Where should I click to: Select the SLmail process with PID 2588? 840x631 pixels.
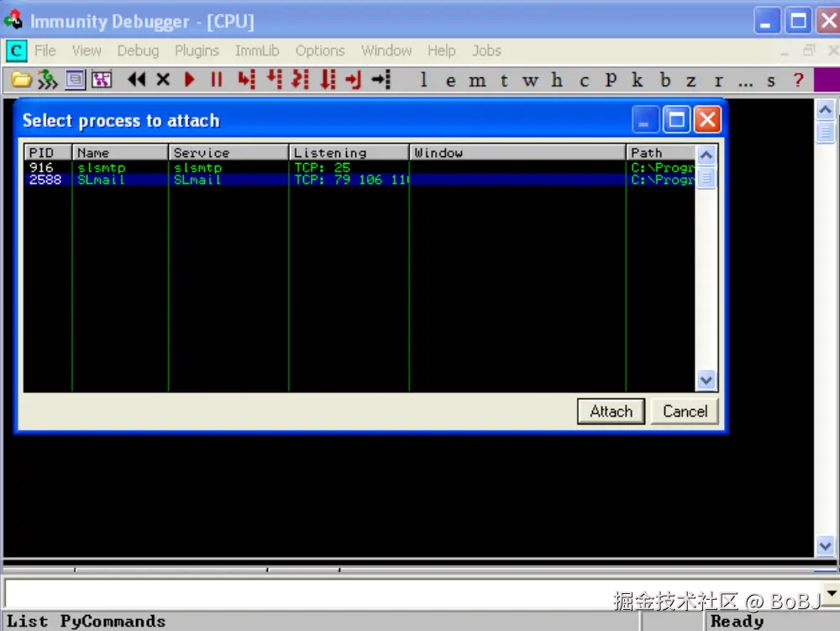[360, 180]
